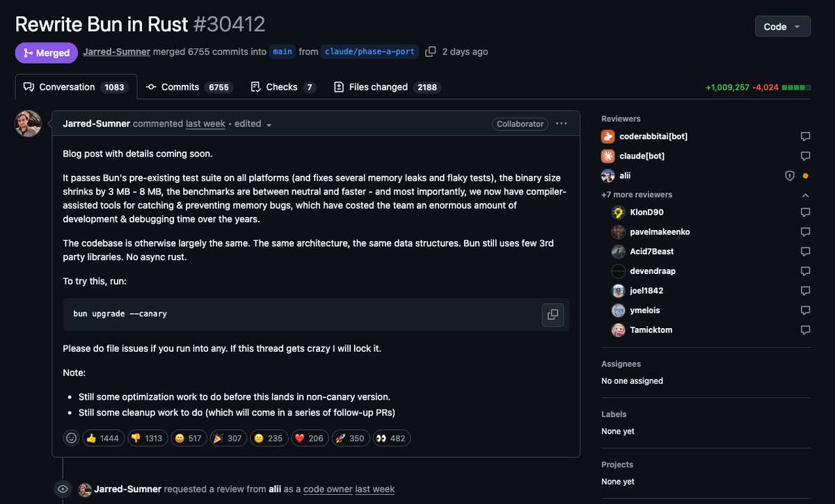The width and height of the screenshot is (835, 504).
Task: Toggle the thumbs up reaction with 1444
Action: pyautogui.click(x=102, y=438)
